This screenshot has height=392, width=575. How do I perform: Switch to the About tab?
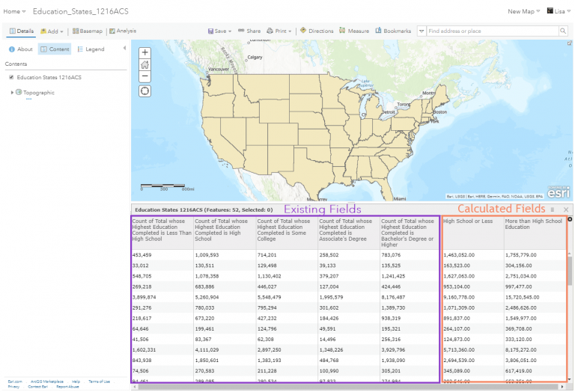(21, 49)
